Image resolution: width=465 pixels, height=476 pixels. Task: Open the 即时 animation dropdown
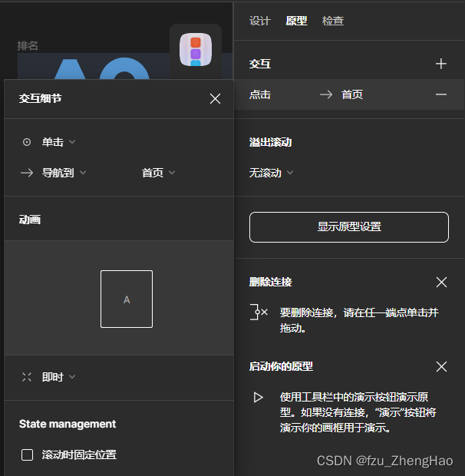58,377
